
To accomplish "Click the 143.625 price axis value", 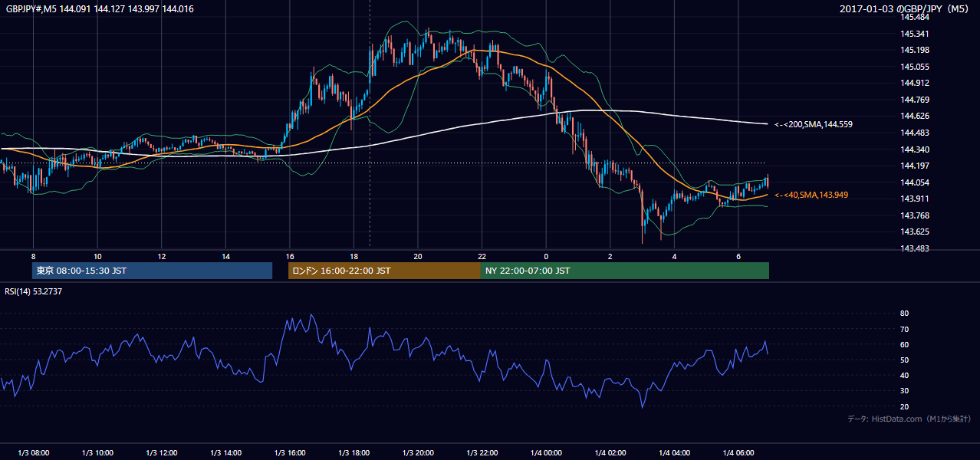I will click(916, 232).
